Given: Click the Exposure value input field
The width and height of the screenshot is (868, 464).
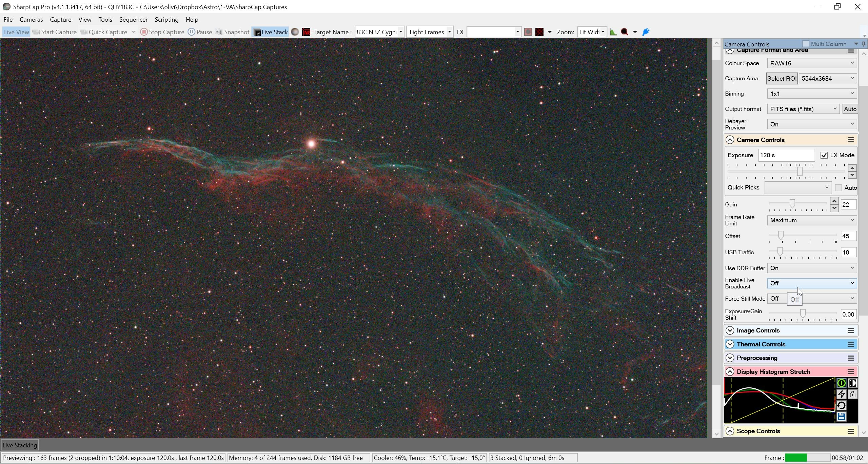Looking at the screenshot, I should 786,155.
